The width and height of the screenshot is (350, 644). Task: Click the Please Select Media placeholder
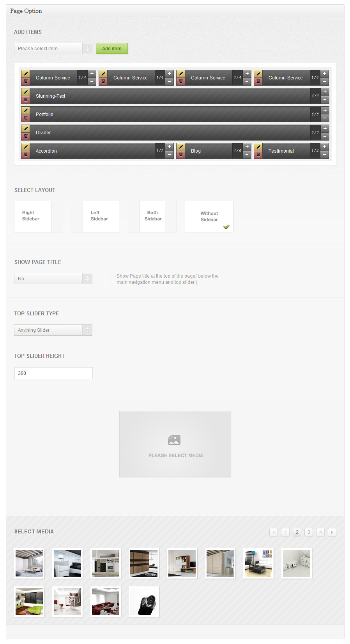[x=175, y=444]
